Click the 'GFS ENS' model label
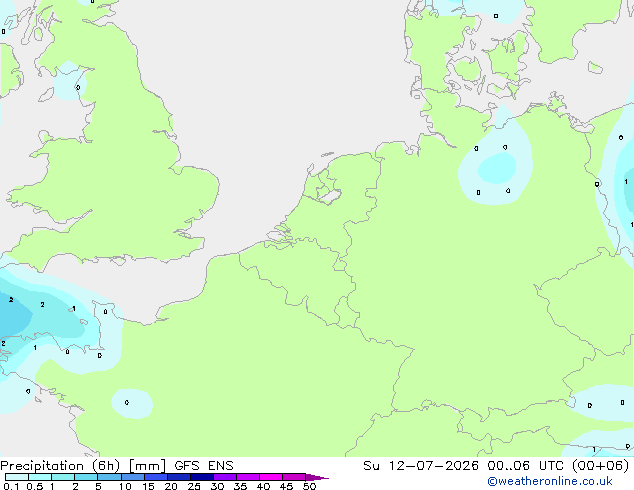The height and width of the screenshot is (490, 634). [x=204, y=466]
